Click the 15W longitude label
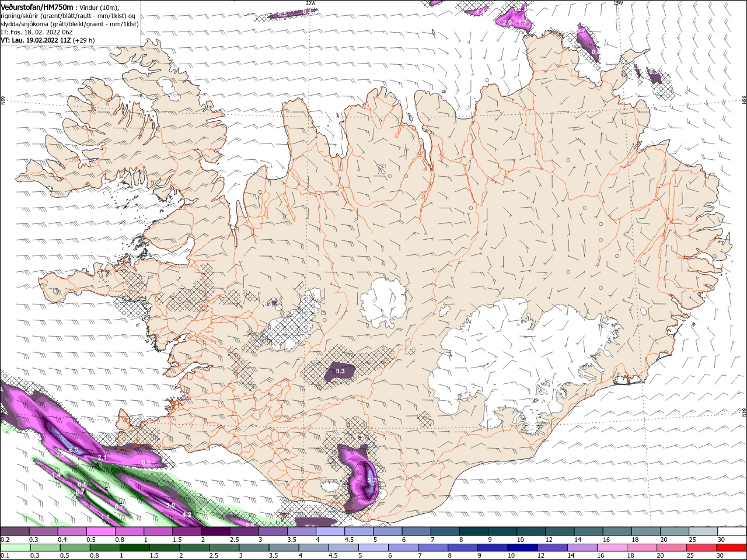The width and height of the screenshot is (747, 560). pyautogui.click(x=618, y=3)
